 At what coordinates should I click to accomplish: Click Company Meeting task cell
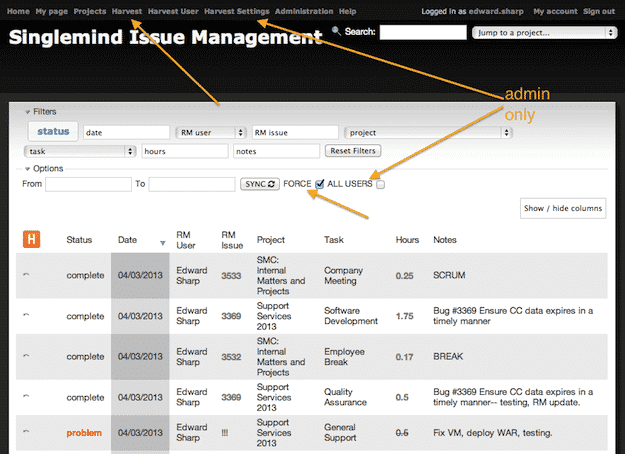pos(343,275)
